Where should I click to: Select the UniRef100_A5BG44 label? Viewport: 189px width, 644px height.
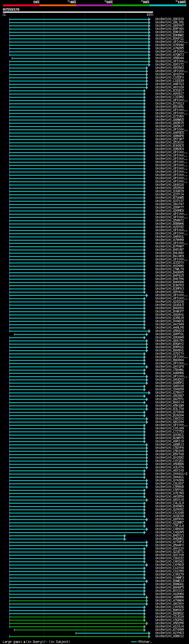(x=170, y=58)
